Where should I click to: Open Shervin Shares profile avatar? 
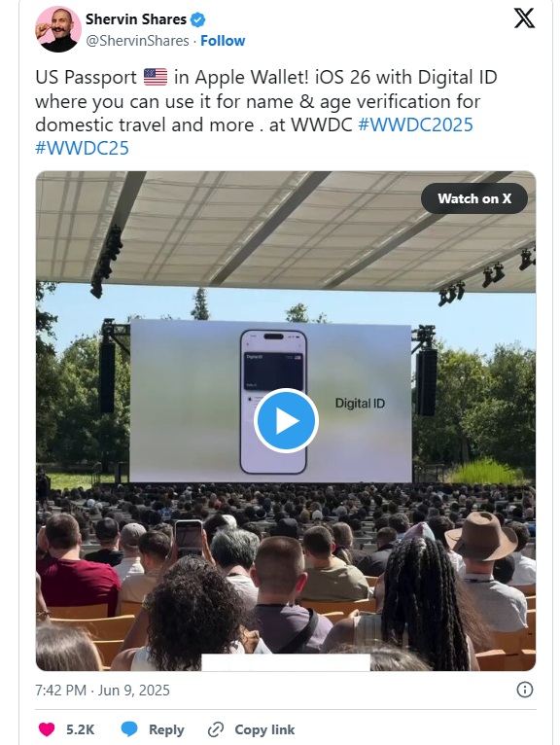(58, 28)
